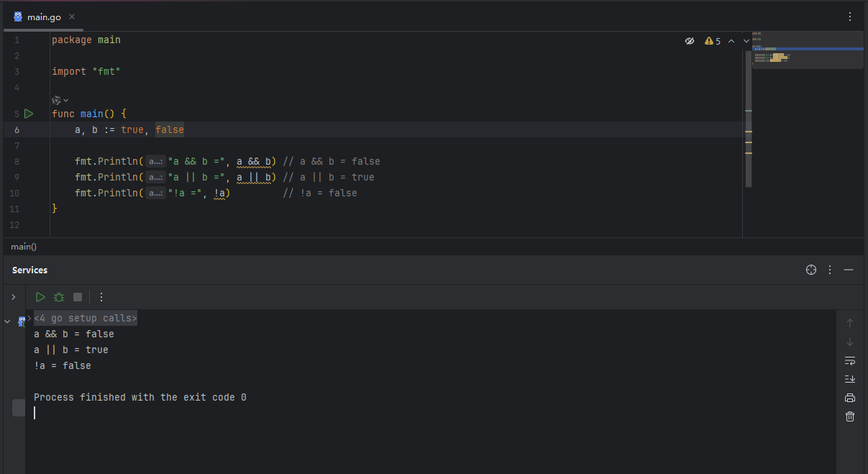
Task: Expand the Services tree side panel chevron
Action: 13,297
